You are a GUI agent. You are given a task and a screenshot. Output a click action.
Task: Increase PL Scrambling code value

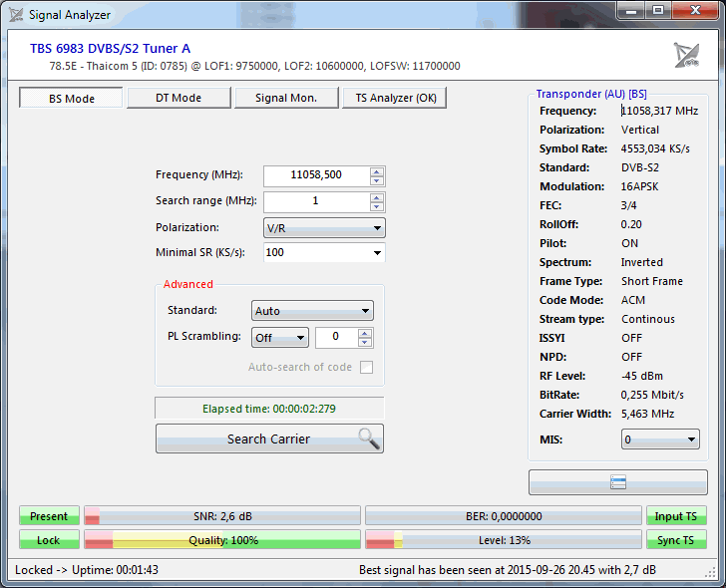(x=365, y=333)
